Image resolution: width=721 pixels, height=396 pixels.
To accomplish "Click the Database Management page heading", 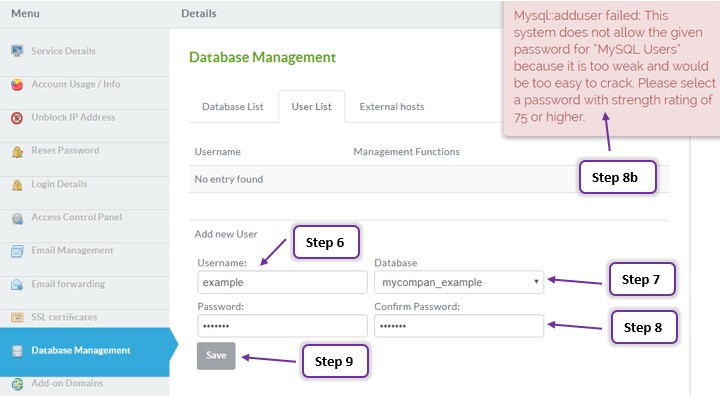I will click(x=263, y=57).
